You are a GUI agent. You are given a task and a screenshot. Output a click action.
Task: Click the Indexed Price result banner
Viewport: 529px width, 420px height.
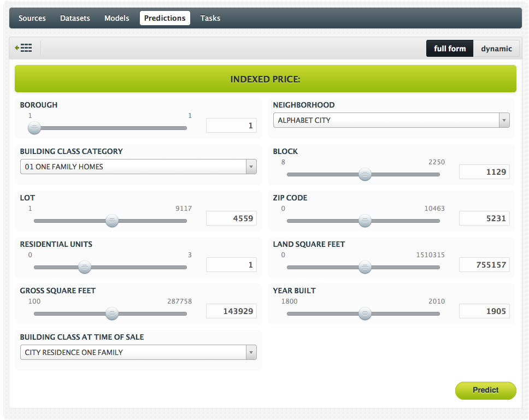265,79
